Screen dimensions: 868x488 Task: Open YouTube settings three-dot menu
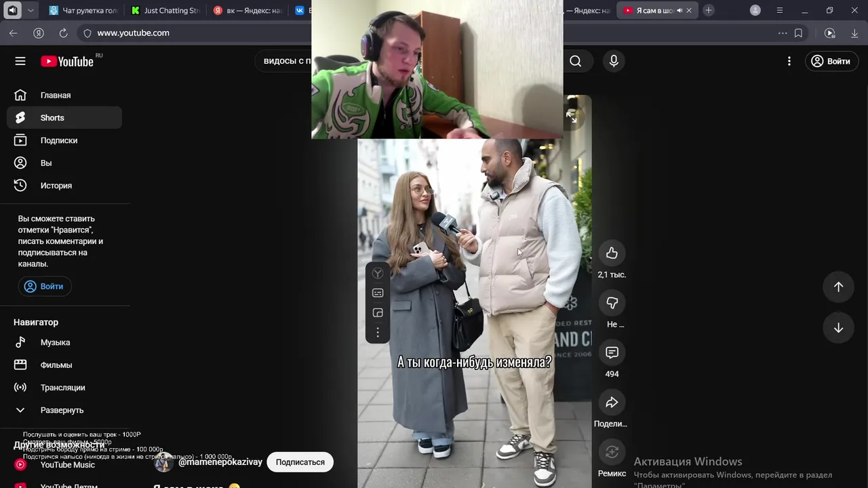click(x=789, y=61)
